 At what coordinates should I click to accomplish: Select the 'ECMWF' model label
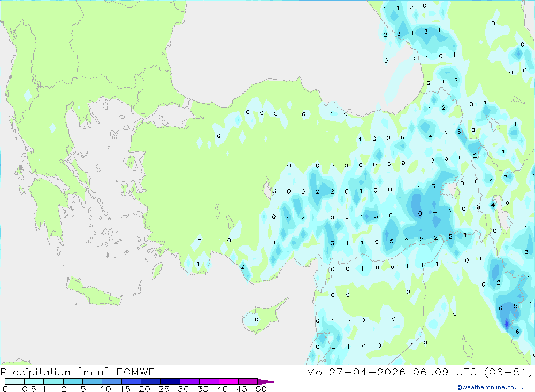click(x=135, y=372)
